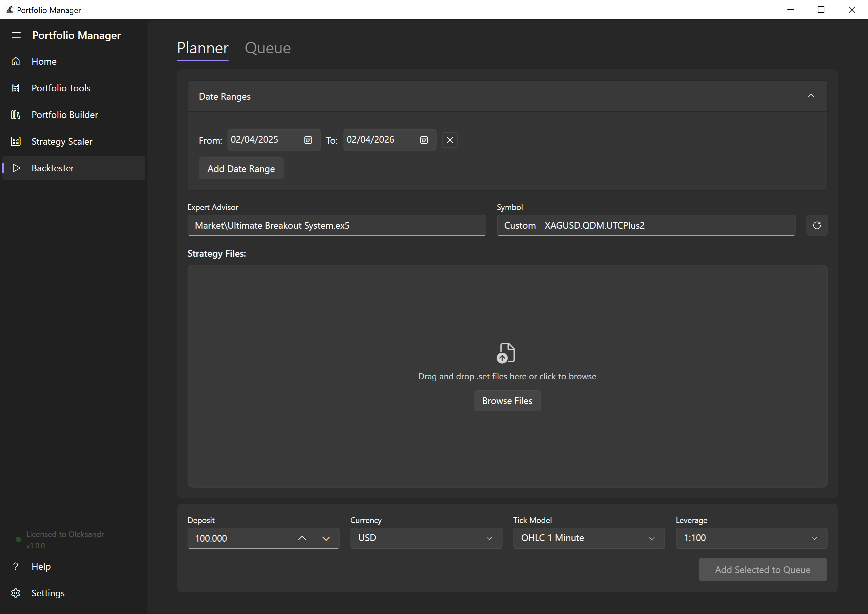Open Portfolio Builder page
868x614 pixels.
pyautogui.click(x=74, y=115)
